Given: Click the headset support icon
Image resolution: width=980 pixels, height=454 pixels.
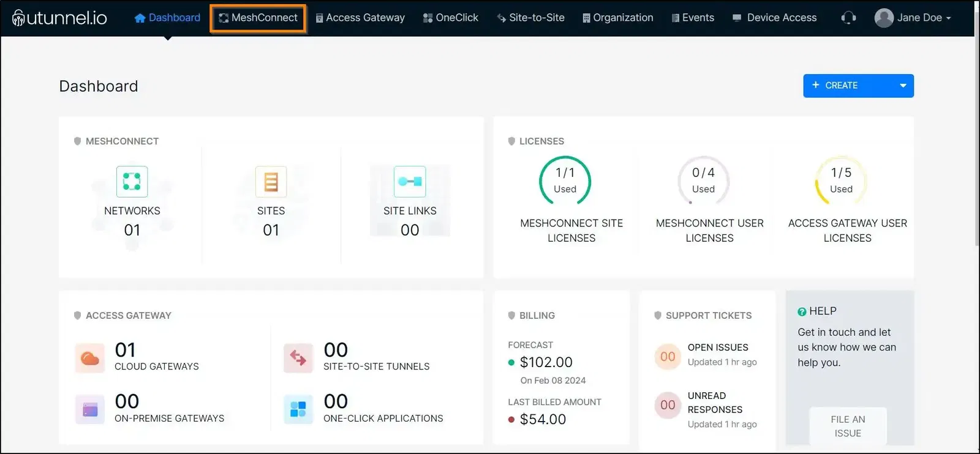Looking at the screenshot, I should [848, 18].
